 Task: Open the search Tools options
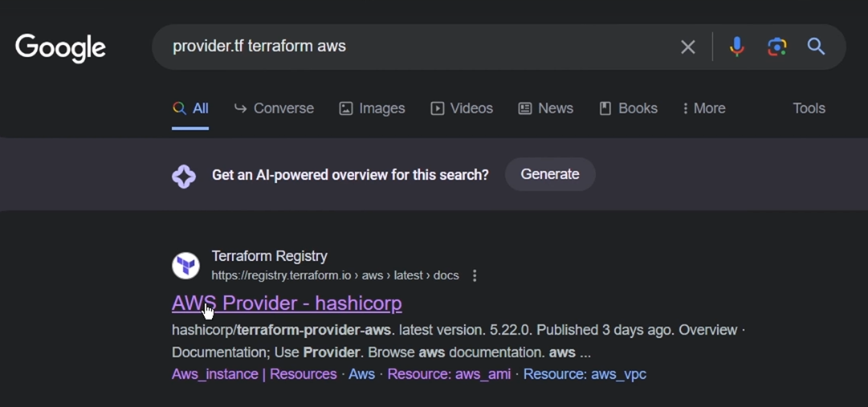tap(809, 108)
